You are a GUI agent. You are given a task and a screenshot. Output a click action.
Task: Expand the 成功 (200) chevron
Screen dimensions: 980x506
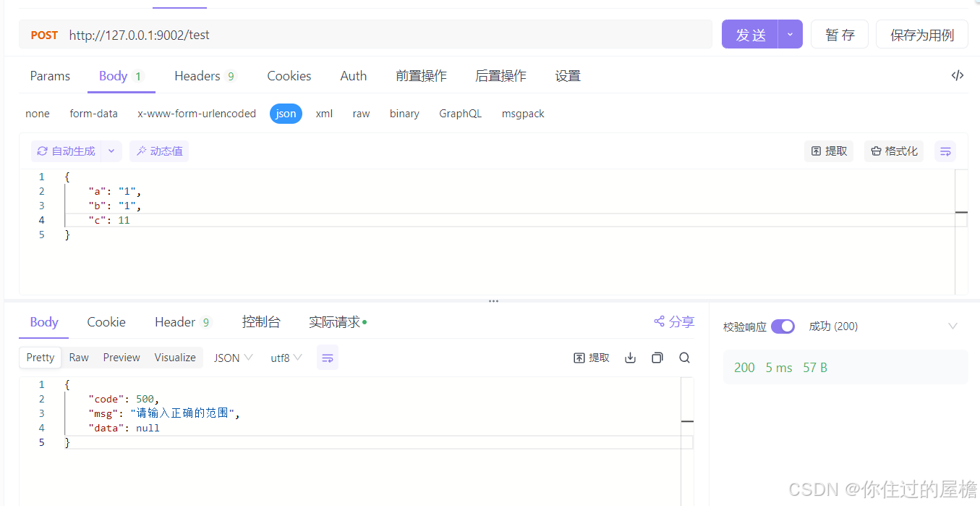click(x=953, y=326)
